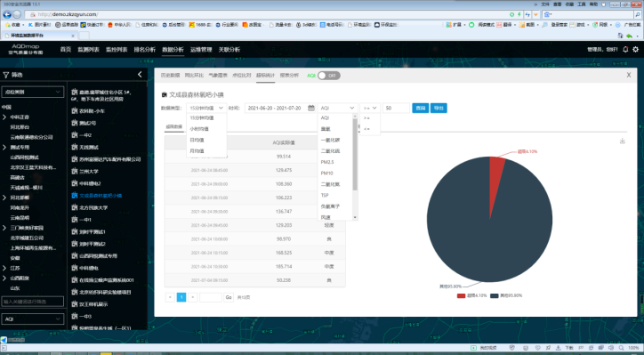The image size is (644, 355).
Task: Click the blue 查询 query button
Action: (420, 108)
